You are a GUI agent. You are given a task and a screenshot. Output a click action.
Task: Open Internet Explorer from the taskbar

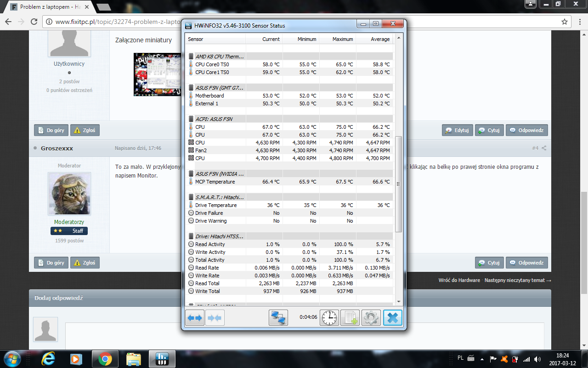point(48,359)
